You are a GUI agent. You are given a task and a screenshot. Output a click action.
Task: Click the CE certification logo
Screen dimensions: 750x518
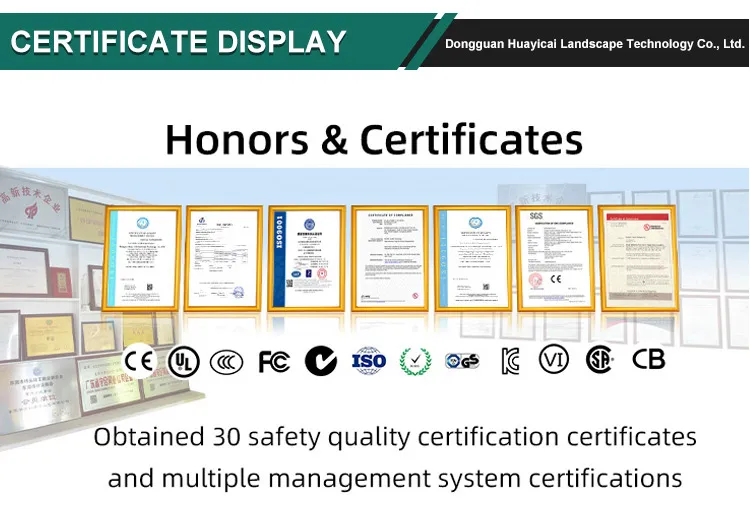tap(138, 360)
